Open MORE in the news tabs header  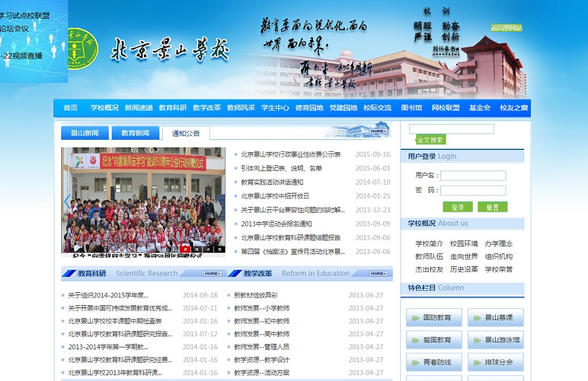(x=378, y=131)
